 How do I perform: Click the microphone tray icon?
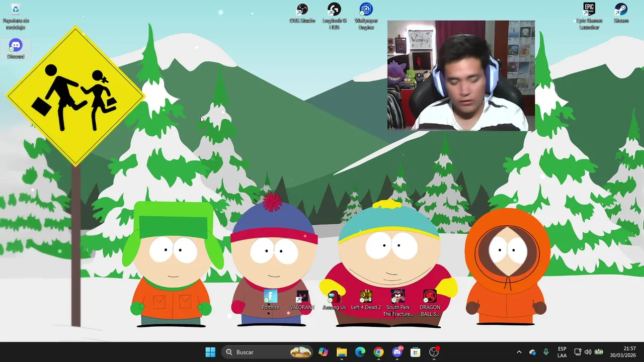tap(546, 352)
